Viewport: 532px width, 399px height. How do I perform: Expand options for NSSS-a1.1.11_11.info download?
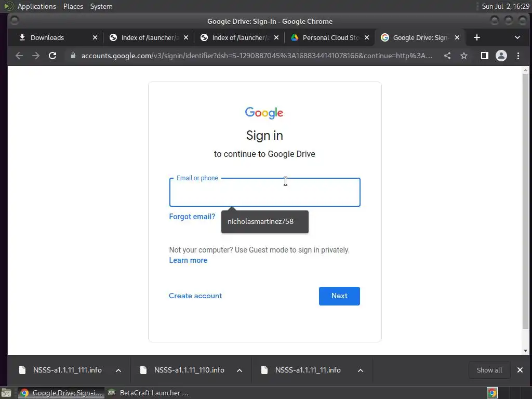coord(361,370)
